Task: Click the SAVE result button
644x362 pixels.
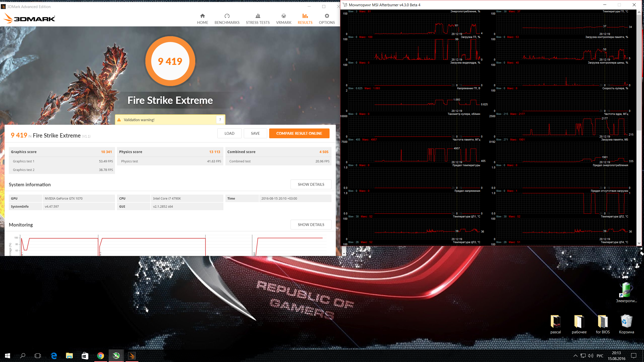Action: [255, 133]
